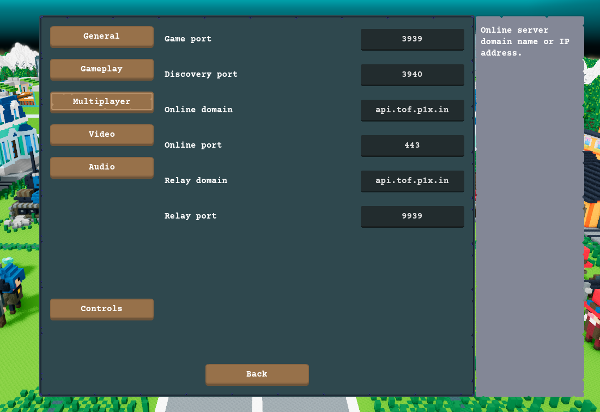Click the "Relay port" label
The height and width of the screenshot is (412, 600).
[190, 216]
